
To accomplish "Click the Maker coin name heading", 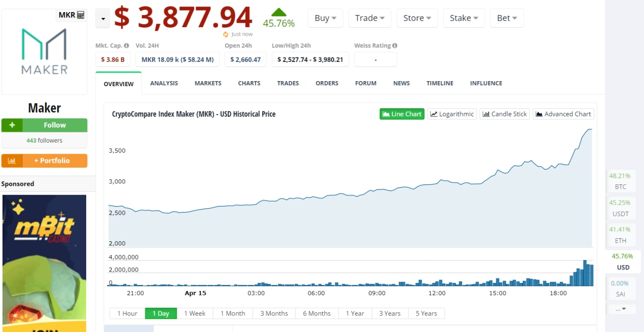I will point(44,108).
